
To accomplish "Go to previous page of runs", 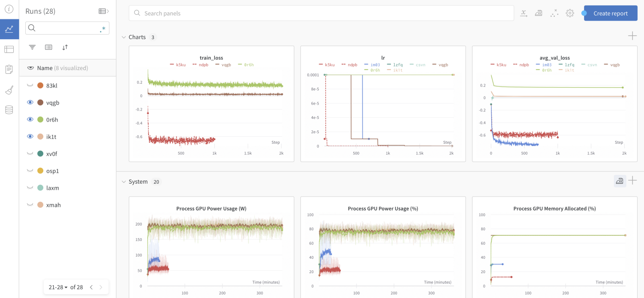I will [91, 287].
